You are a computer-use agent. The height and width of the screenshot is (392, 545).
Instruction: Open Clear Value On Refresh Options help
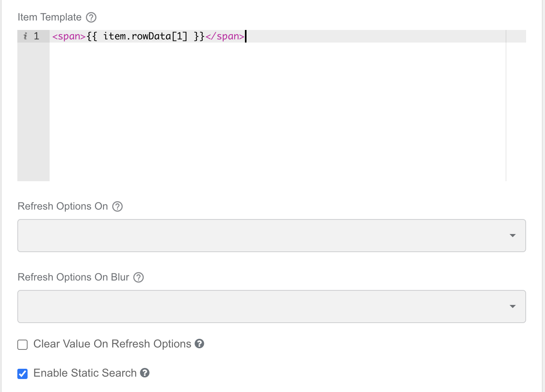pyautogui.click(x=200, y=344)
